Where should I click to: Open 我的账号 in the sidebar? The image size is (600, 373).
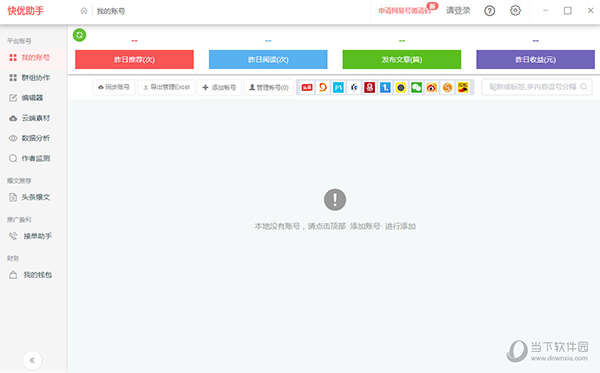point(33,58)
